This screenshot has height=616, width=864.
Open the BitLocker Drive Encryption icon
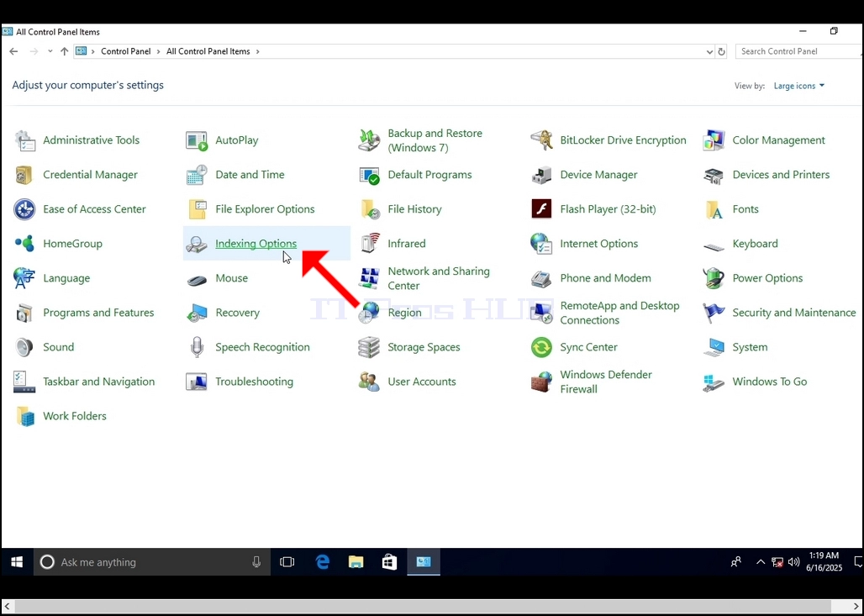541,140
